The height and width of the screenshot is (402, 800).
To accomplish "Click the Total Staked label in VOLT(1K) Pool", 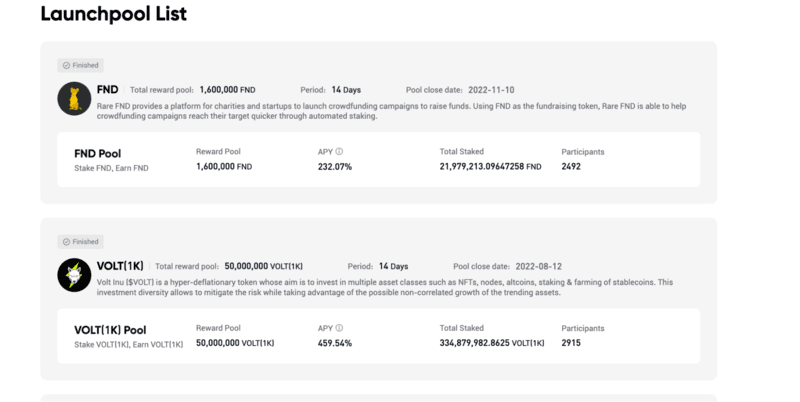I will point(462,328).
